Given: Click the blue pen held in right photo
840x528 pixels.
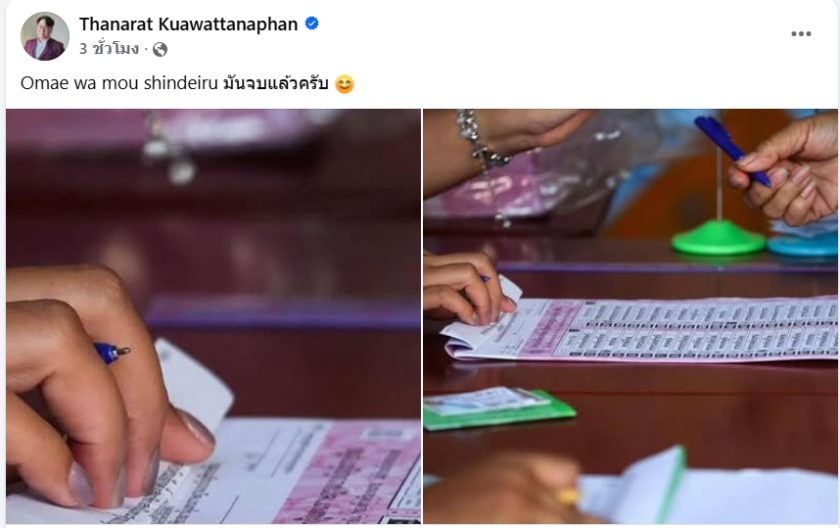Looking at the screenshot, I should pos(732,150).
